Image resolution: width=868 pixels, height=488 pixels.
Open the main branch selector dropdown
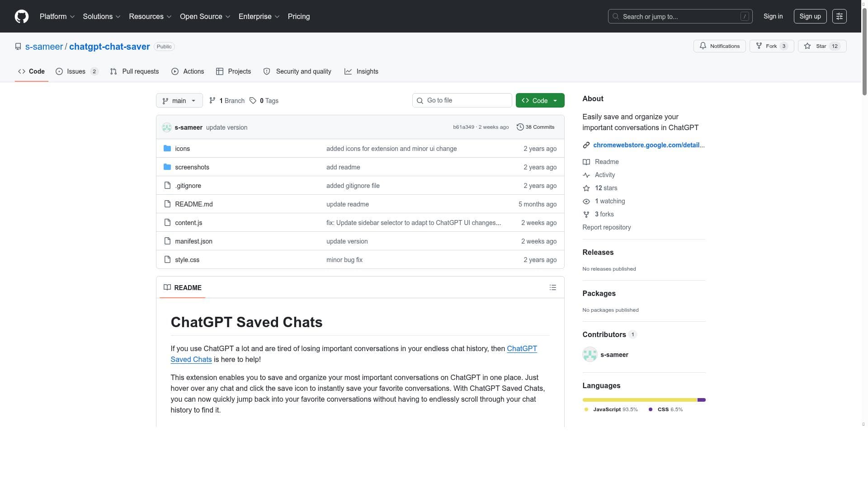click(x=179, y=100)
